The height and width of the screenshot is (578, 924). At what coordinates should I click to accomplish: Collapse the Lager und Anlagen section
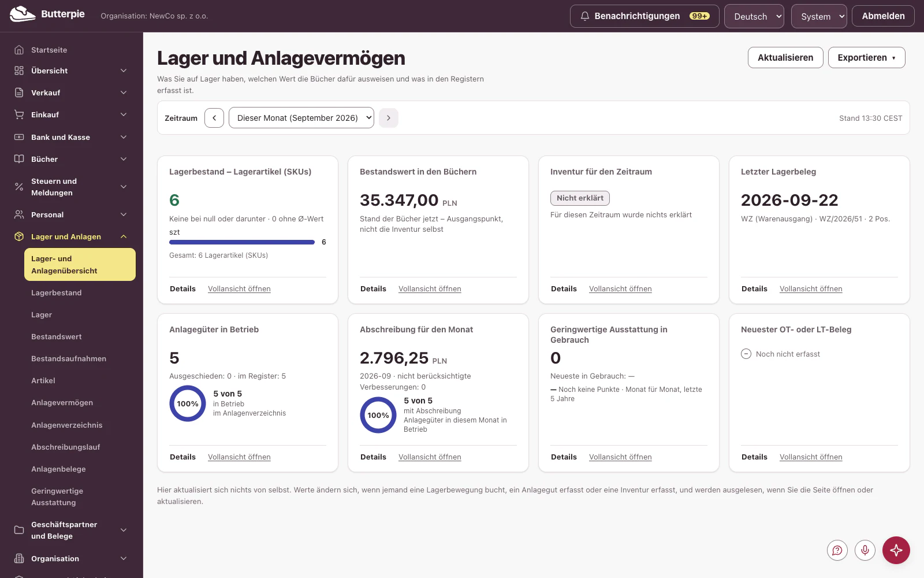[x=124, y=236]
